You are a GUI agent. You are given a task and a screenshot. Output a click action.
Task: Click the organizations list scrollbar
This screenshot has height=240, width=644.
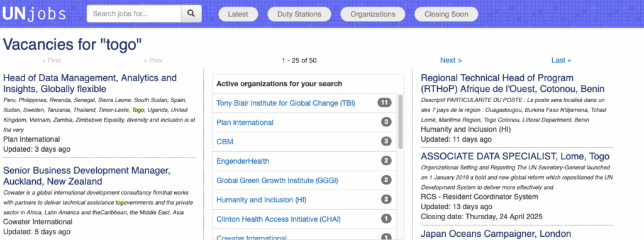click(x=401, y=122)
